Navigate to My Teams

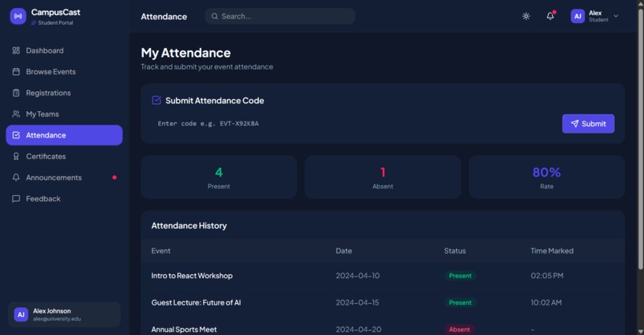[x=64, y=114]
